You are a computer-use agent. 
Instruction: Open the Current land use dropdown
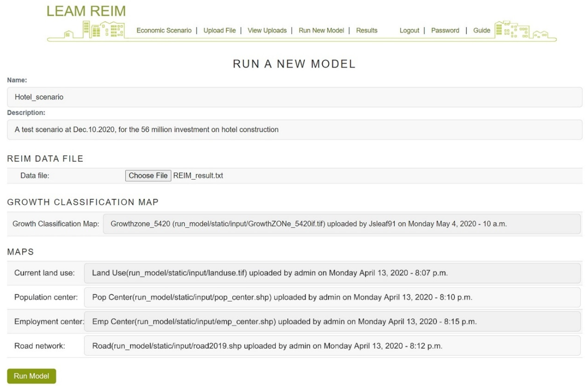tap(332, 273)
